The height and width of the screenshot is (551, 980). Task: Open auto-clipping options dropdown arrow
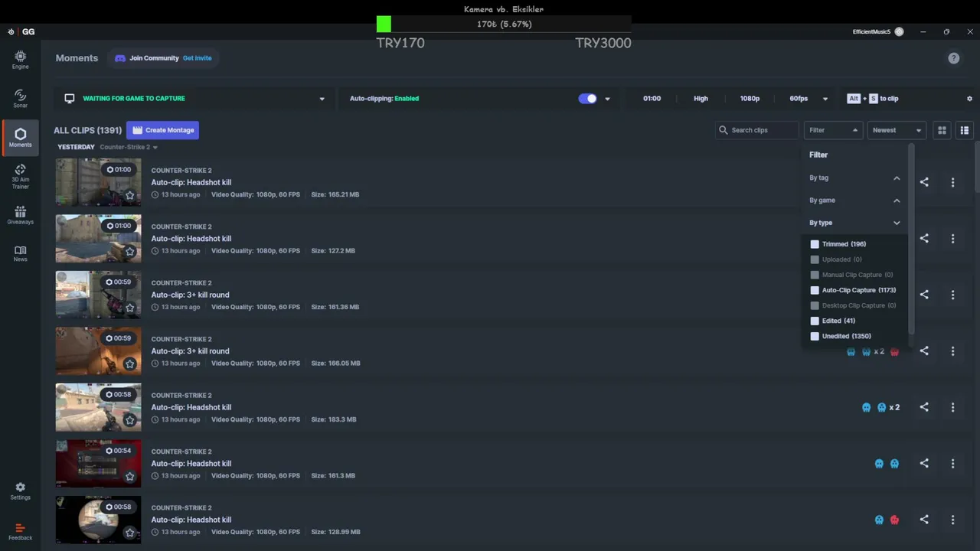click(607, 99)
